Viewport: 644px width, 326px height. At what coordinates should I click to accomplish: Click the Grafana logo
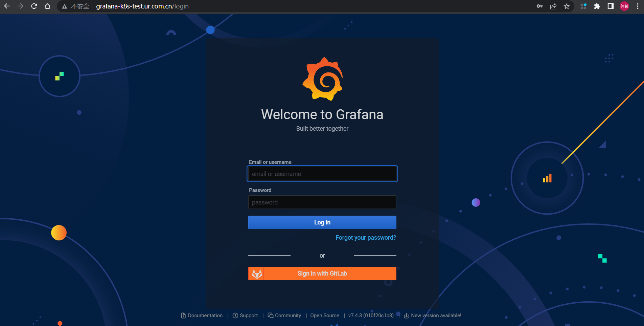322,79
